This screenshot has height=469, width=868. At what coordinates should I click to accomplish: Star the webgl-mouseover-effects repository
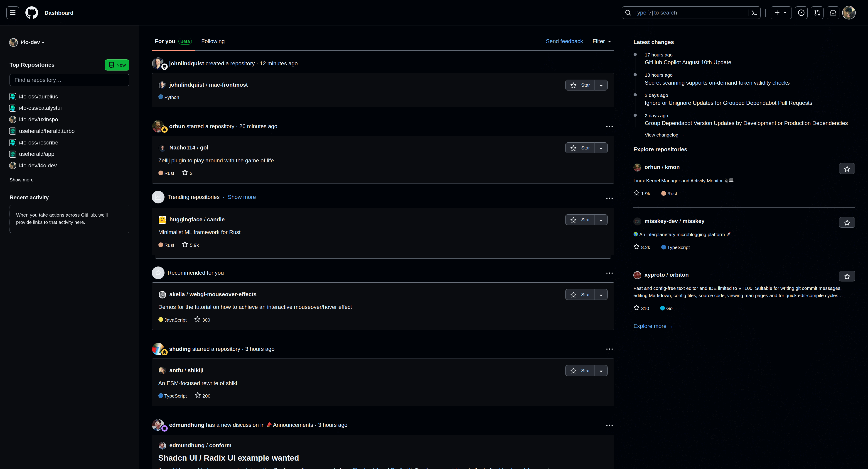click(580, 295)
